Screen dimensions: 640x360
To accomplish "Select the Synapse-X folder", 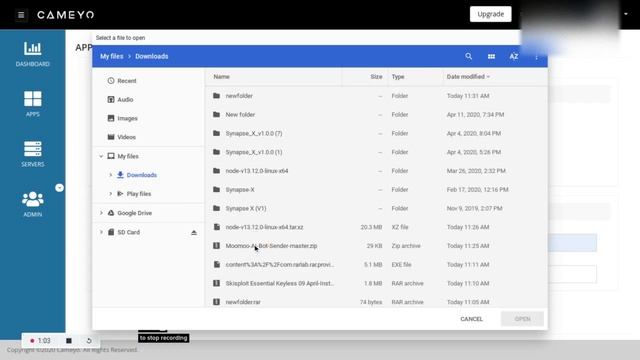I will [376, 190].
